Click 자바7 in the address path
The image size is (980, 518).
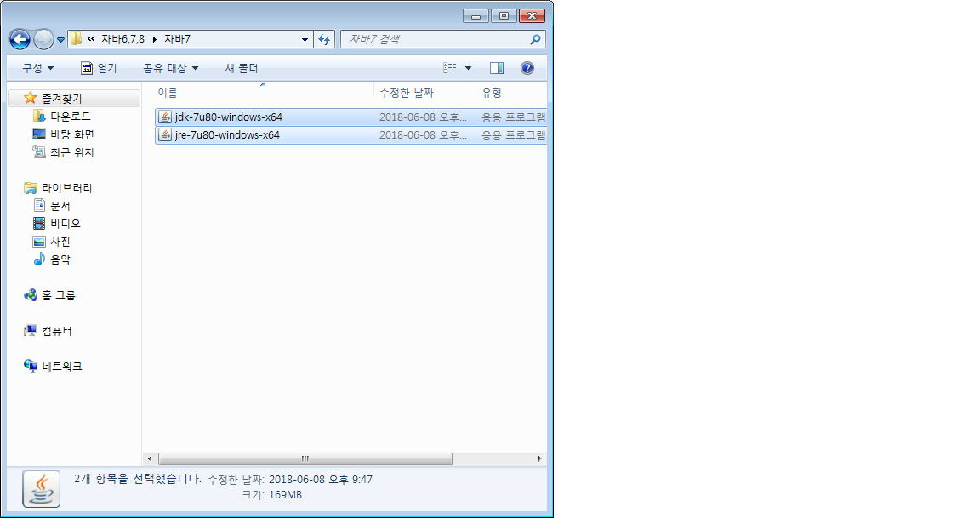pyautogui.click(x=177, y=39)
